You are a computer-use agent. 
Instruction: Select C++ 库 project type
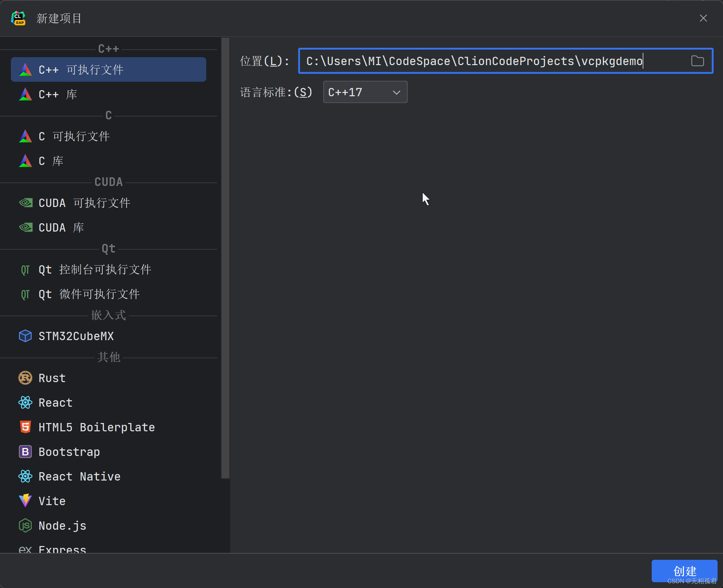[58, 95]
